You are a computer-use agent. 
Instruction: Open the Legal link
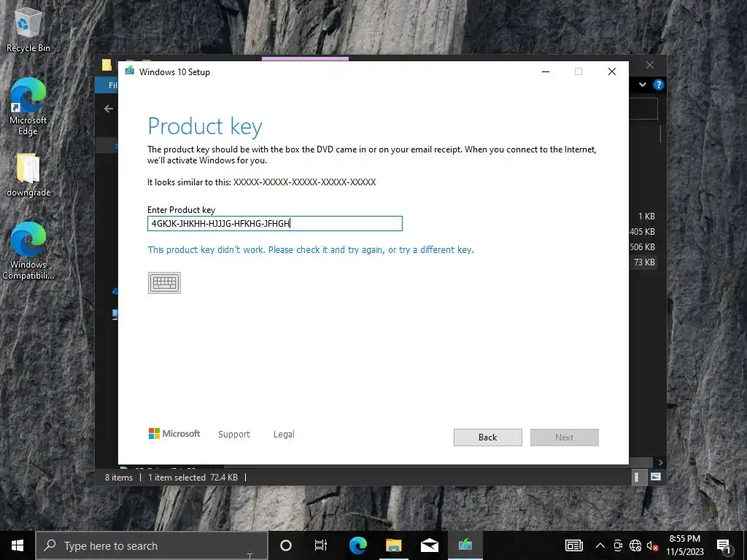[284, 434]
